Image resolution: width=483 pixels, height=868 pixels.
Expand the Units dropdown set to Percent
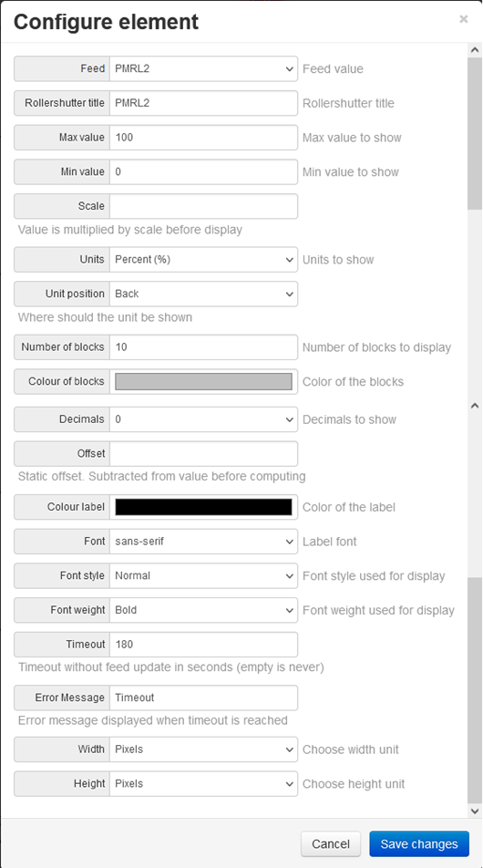click(x=203, y=260)
